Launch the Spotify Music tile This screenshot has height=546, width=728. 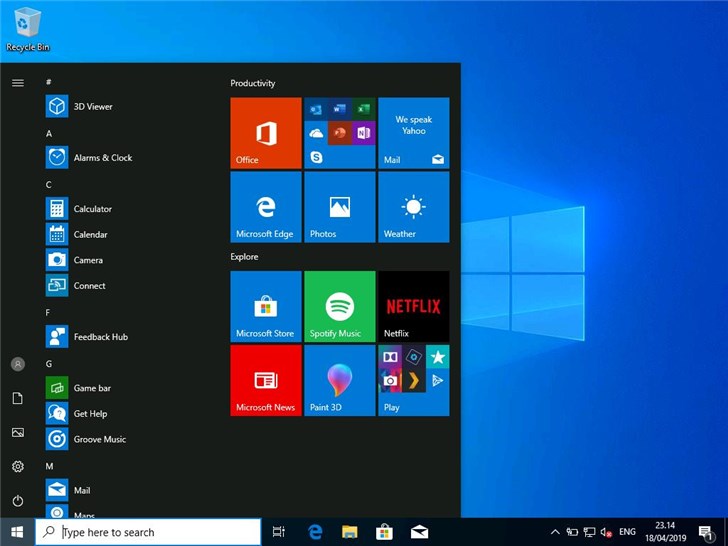pyautogui.click(x=339, y=306)
